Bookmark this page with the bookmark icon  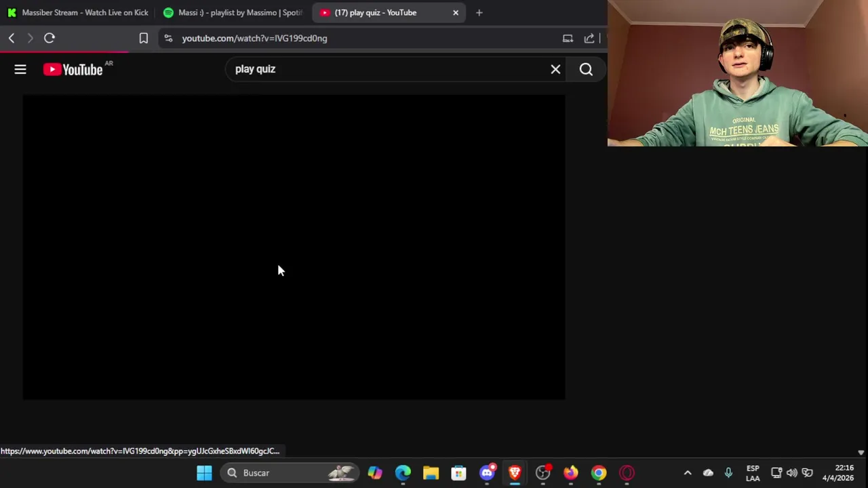[x=144, y=39]
